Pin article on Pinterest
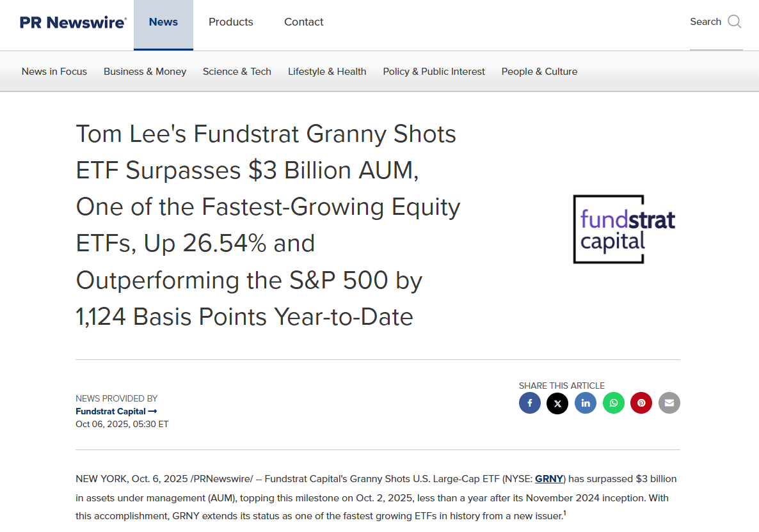 [641, 403]
